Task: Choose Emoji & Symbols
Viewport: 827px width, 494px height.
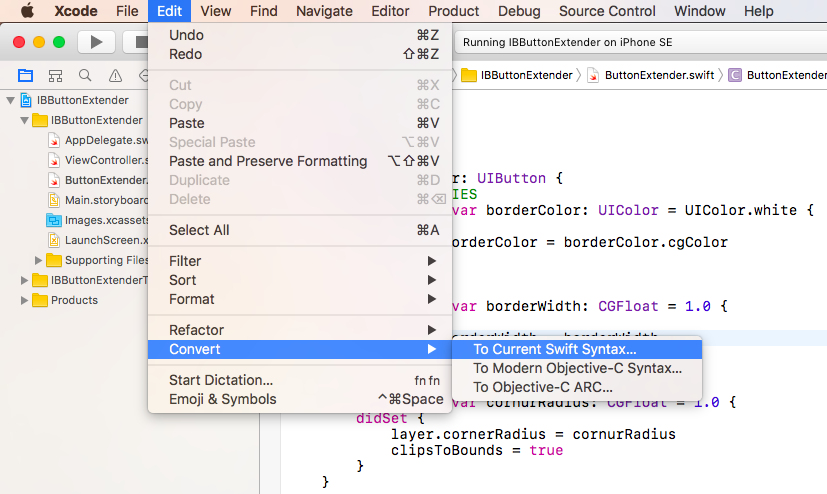Action: coord(300,399)
